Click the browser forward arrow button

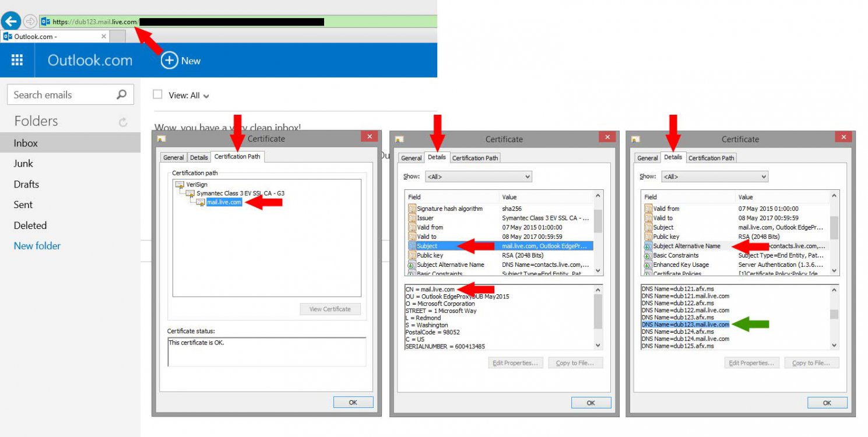(x=30, y=22)
